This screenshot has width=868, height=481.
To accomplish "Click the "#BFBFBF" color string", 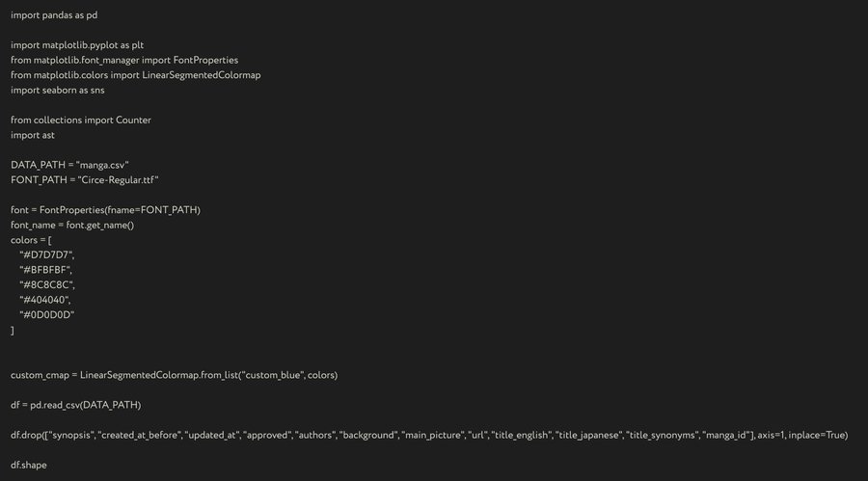I will (x=46, y=269).
